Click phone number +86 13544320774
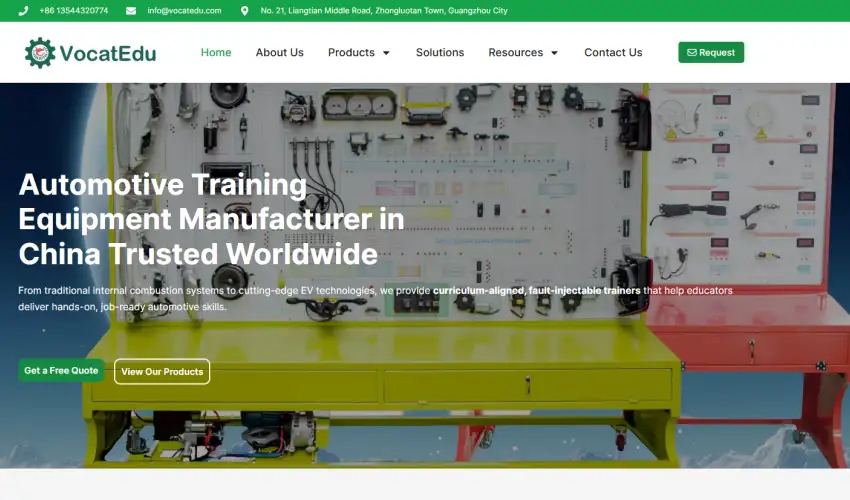 click(74, 11)
